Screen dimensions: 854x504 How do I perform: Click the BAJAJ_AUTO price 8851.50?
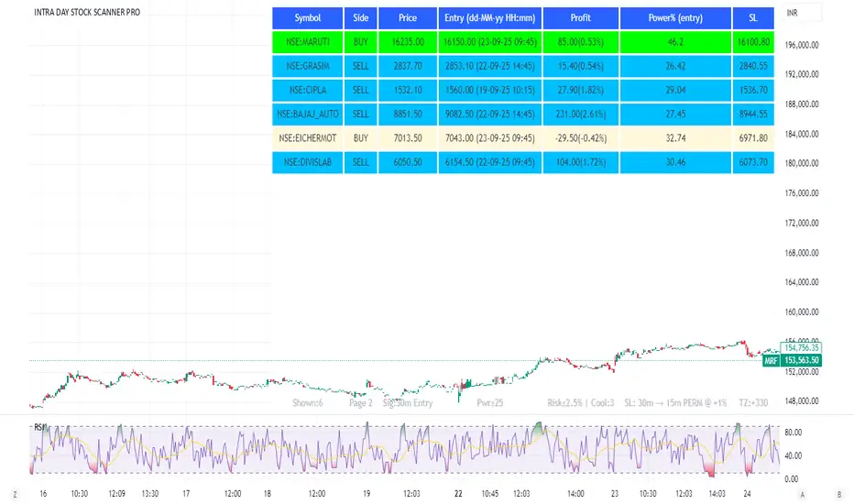pos(408,114)
